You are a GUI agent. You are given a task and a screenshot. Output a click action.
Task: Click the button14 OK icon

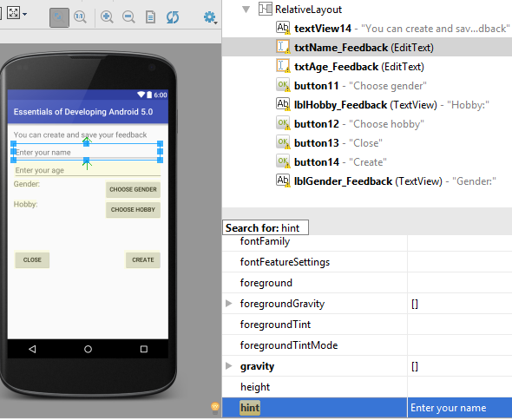[283, 161]
